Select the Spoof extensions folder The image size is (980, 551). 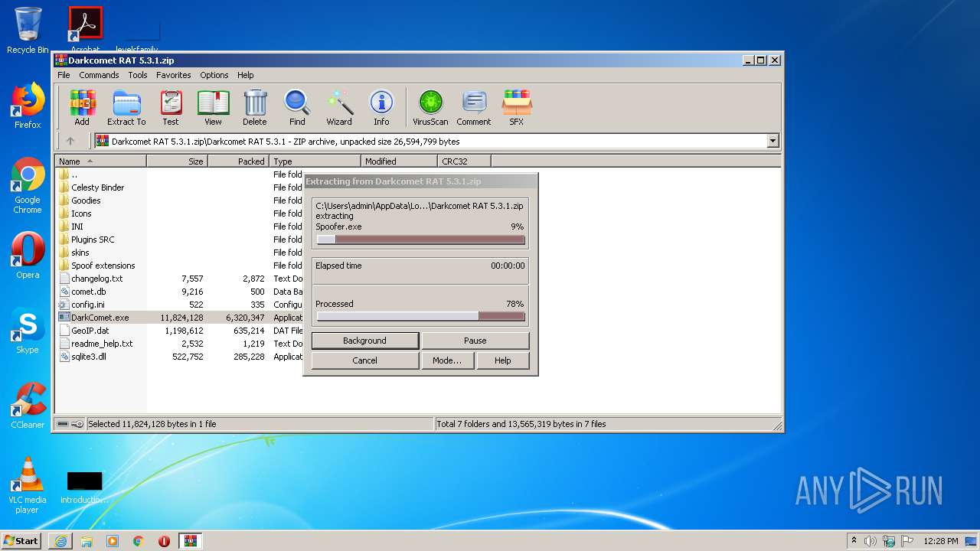pos(103,266)
